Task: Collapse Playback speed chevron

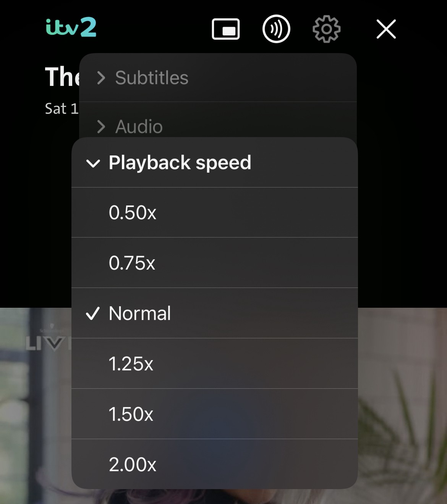Action: 93,163
